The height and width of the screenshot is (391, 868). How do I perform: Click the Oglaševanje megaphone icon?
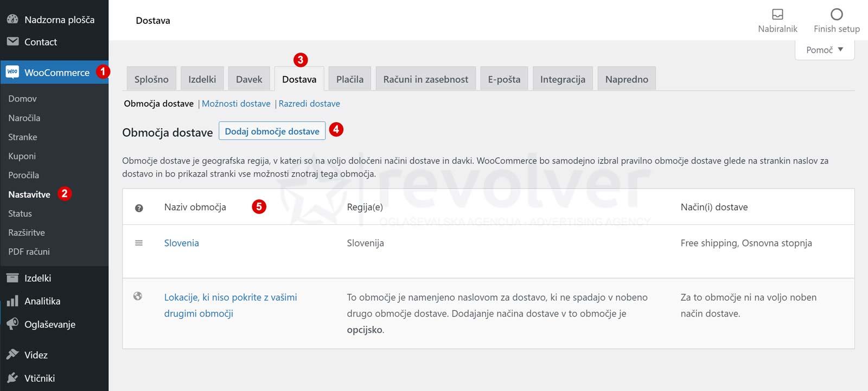[12, 324]
